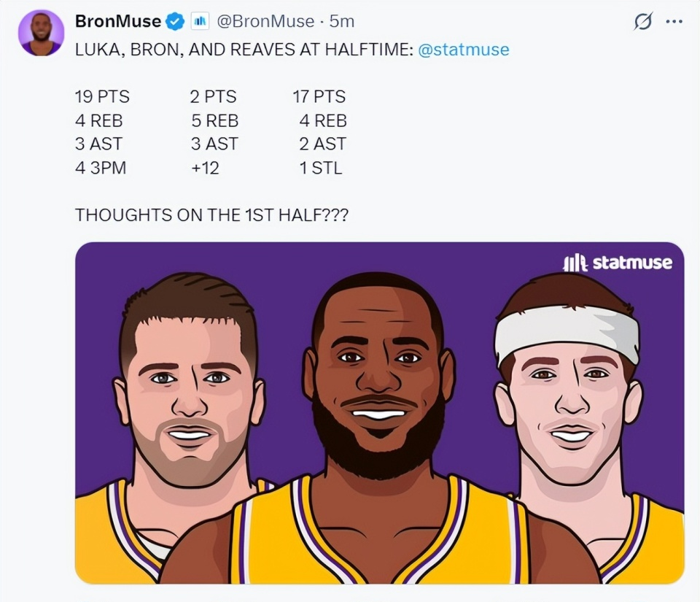This screenshot has width=700, height=602.
Task: Click the "17 PTS" stat text
Action: [x=319, y=96]
